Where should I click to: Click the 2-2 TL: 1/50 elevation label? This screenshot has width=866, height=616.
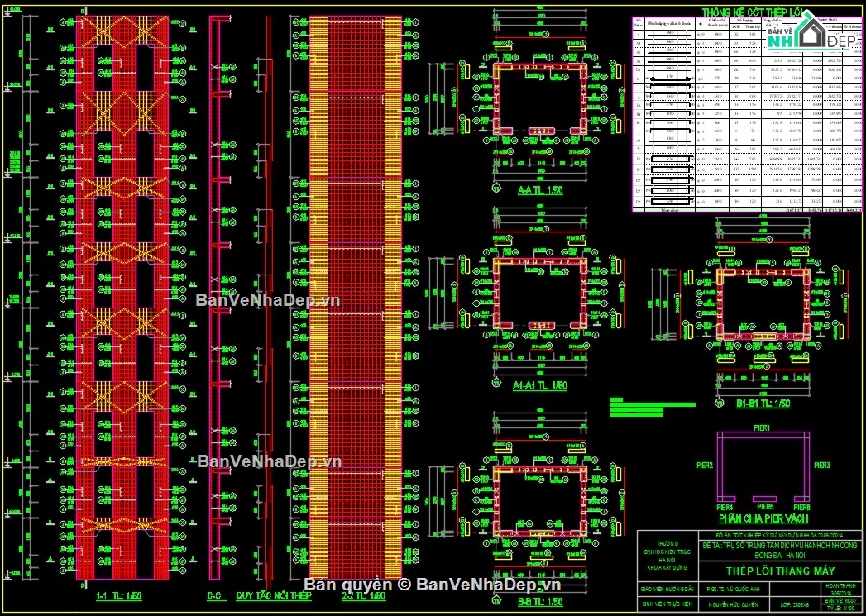(363, 596)
